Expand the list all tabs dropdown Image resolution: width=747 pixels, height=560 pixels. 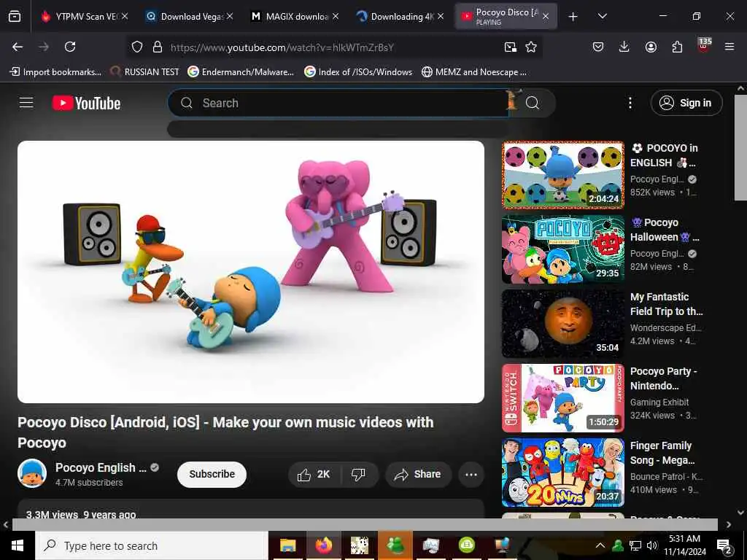click(602, 17)
